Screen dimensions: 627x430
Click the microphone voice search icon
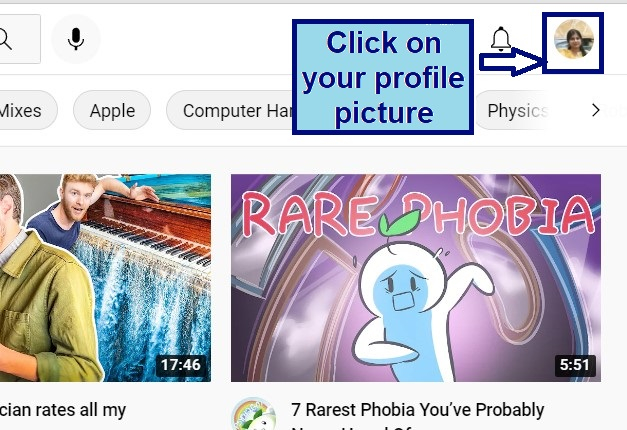(76, 39)
